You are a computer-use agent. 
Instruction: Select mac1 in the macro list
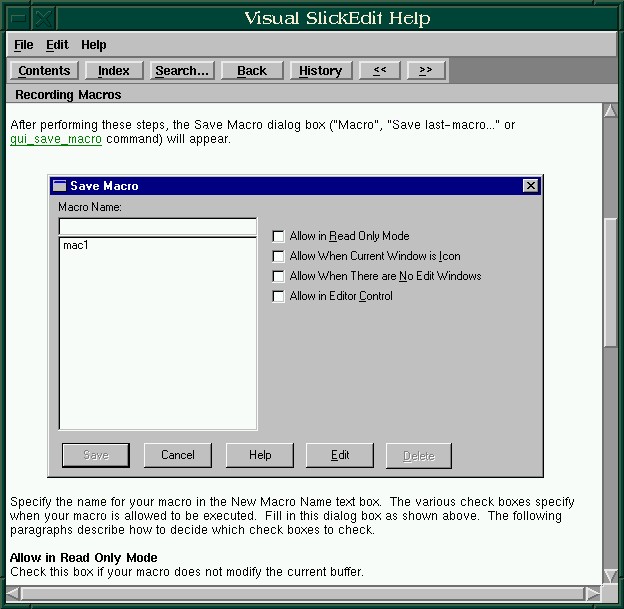(76, 245)
